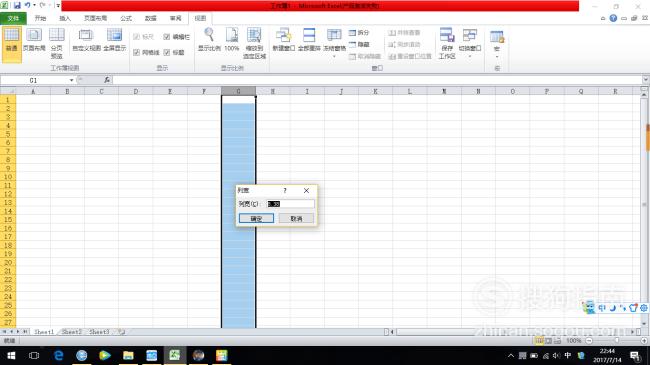Screen dimensions: 650x365
Task: Open Custom Views (自定义视图)
Action: (x=86, y=40)
